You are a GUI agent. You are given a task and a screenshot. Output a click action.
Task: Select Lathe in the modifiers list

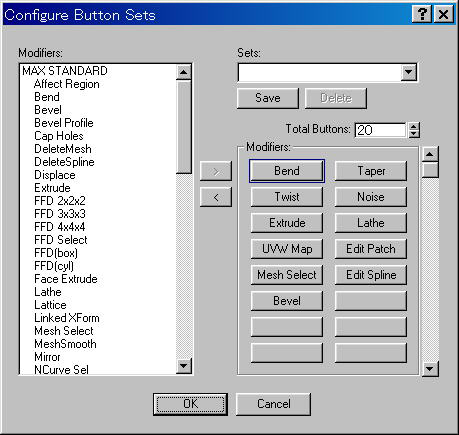click(48, 292)
